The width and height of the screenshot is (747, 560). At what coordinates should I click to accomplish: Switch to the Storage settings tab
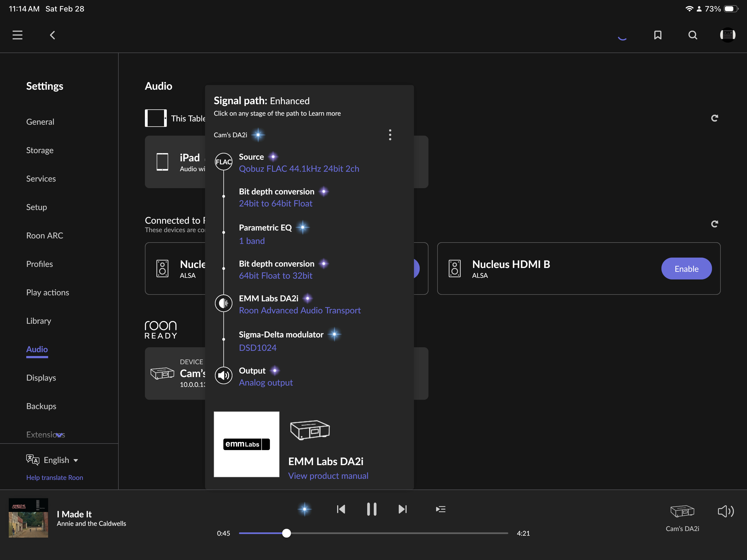pos(40,150)
